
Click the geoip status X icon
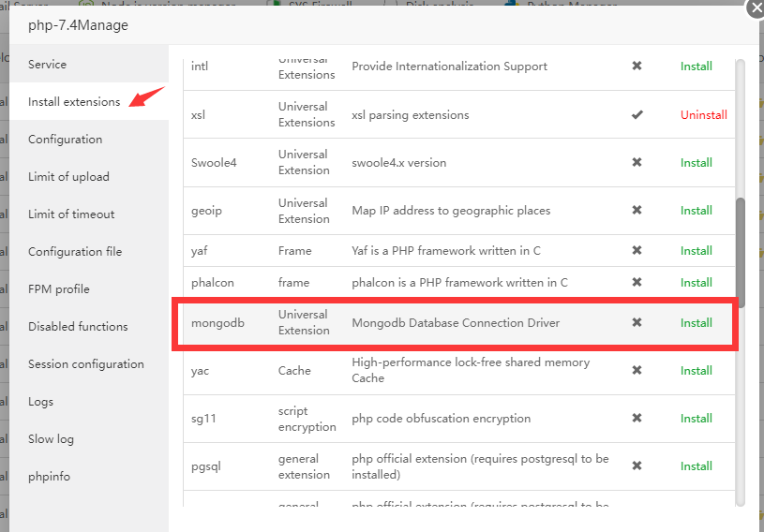[637, 211]
